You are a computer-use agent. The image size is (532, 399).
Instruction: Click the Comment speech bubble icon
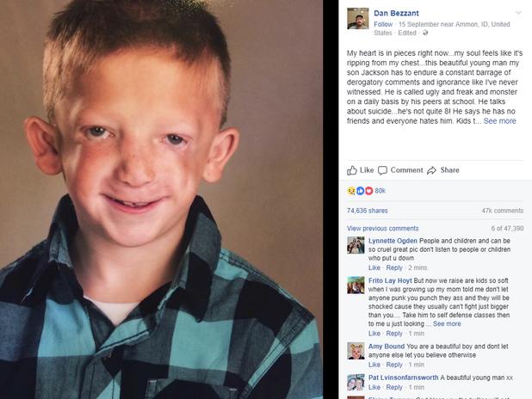pos(382,170)
